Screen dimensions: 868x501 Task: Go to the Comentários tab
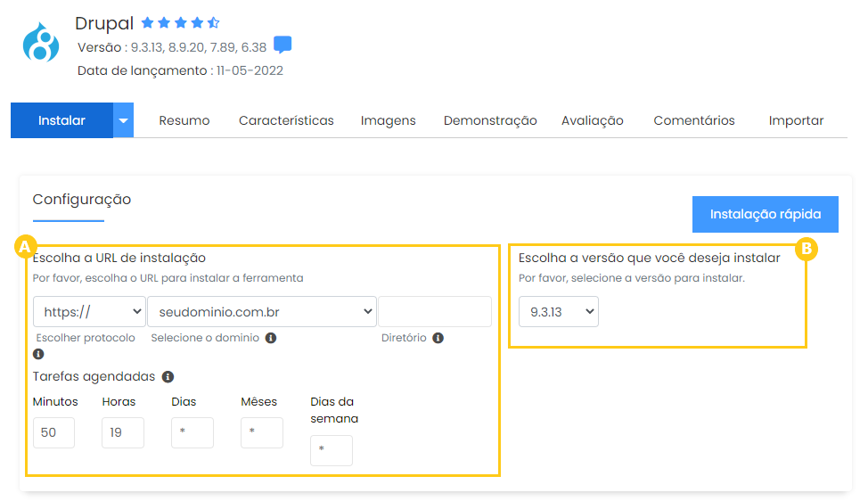[x=694, y=120]
